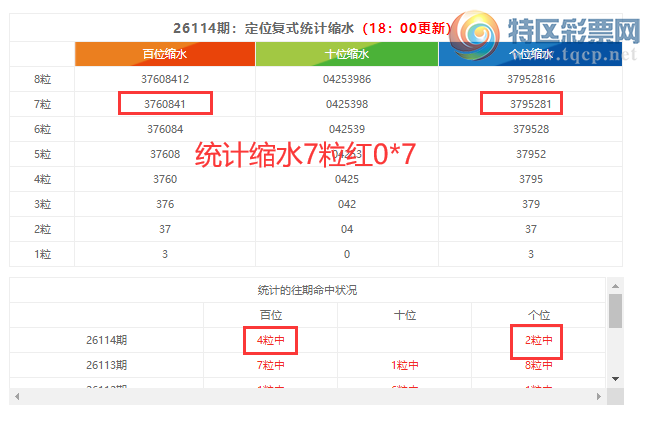Select the 百位缩水 orange column header
650x425 pixels.
(165, 54)
